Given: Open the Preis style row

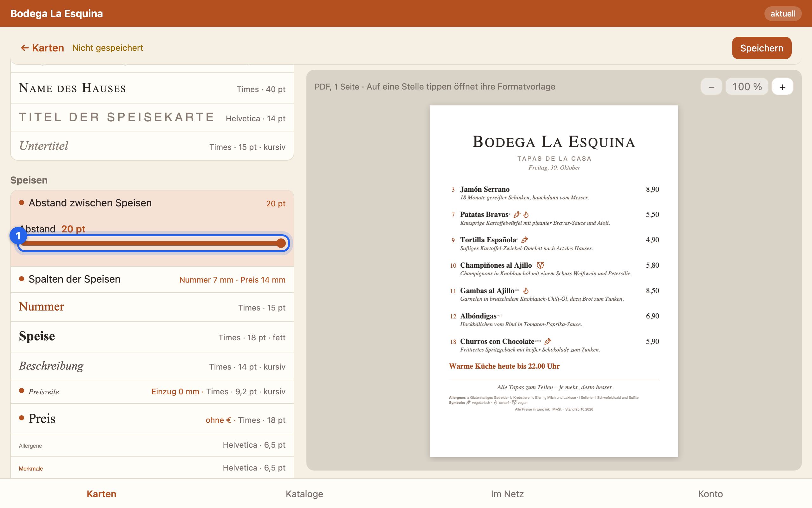Looking at the screenshot, I should (x=152, y=419).
